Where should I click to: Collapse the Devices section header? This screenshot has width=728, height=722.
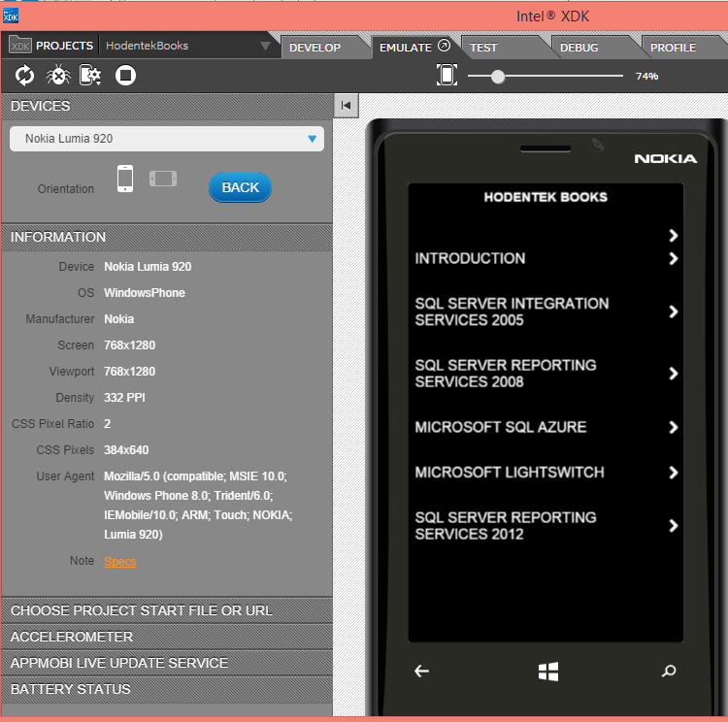[x=167, y=107]
